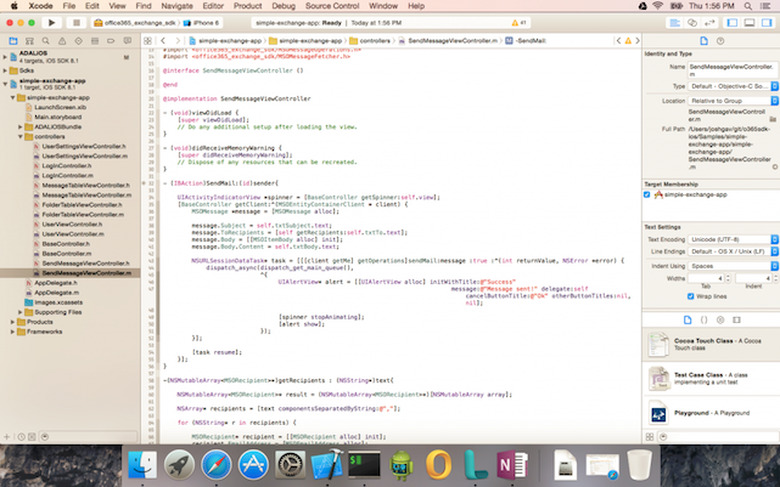Select the Cocoa Touch Class template

(711, 344)
